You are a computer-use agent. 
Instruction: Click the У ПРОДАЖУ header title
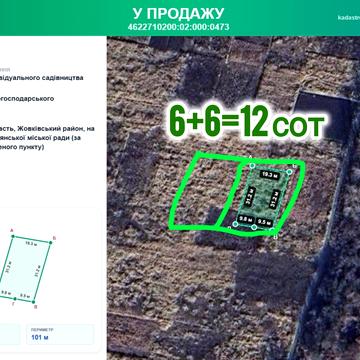pos(178,13)
